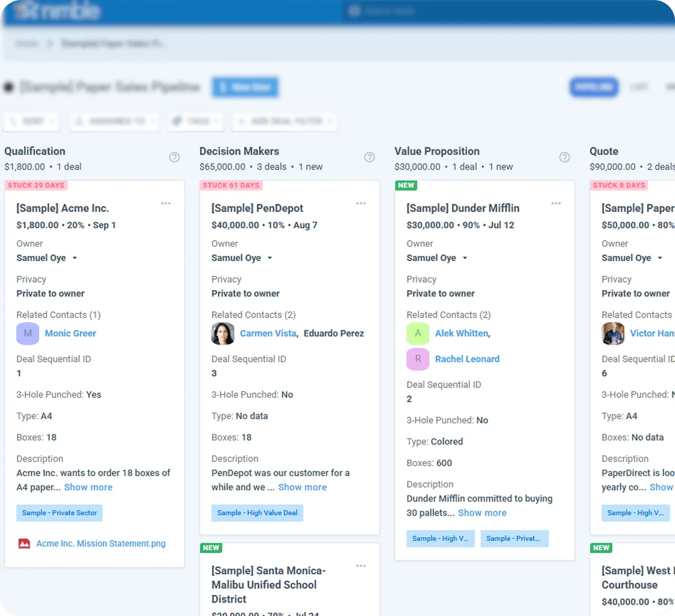Click the image file icon for Acme attachment
Screen dimensions: 675x616
coord(24,543)
